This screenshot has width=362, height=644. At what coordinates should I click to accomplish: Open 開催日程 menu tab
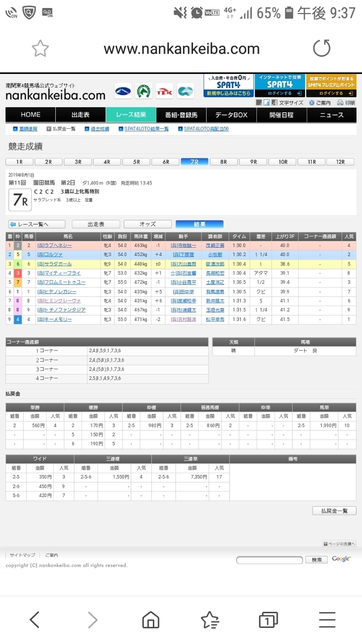tap(282, 115)
